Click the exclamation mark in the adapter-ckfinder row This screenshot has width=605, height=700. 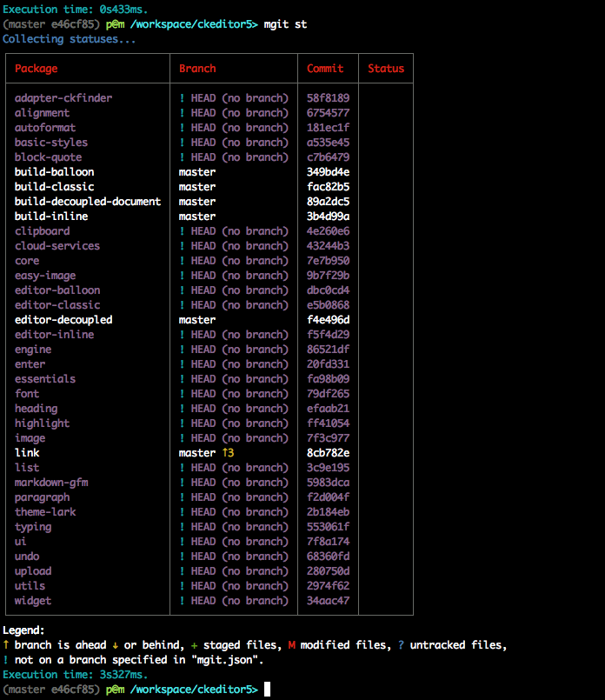click(182, 98)
